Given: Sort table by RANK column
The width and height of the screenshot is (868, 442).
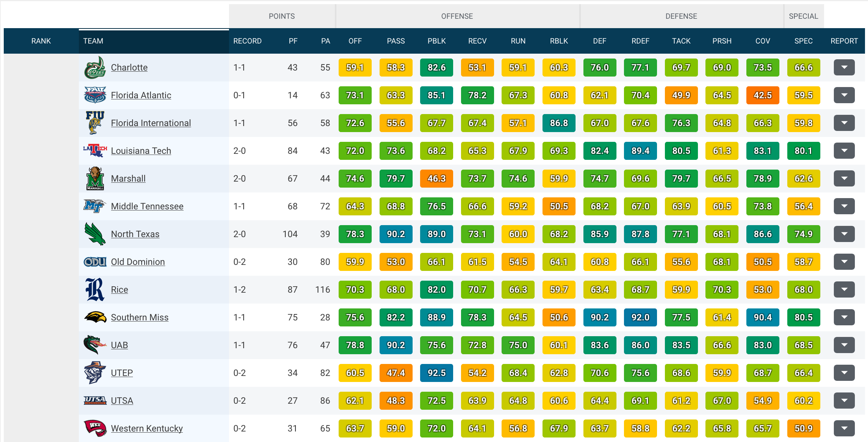Looking at the screenshot, I should pos(41,41).
